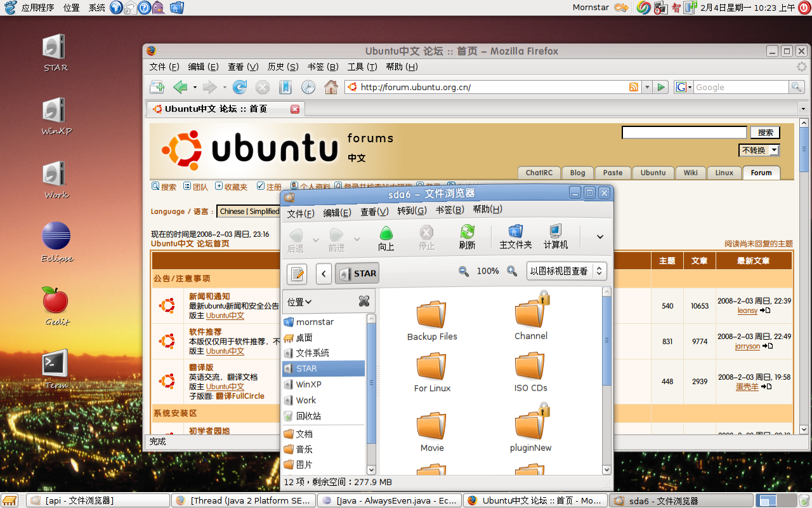Toggle the location text entry pencil icon

click(297, 274)
